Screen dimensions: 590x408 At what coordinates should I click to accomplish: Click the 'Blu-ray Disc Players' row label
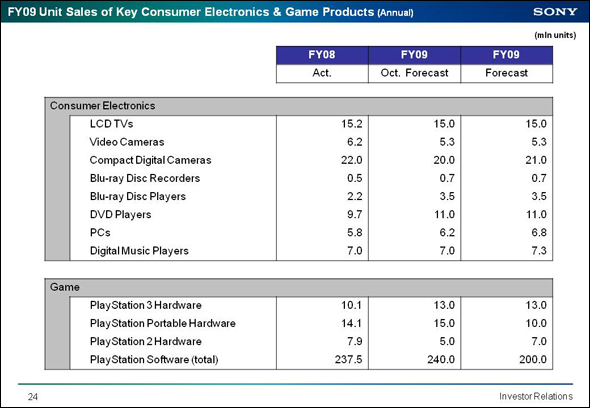[138, 196]
